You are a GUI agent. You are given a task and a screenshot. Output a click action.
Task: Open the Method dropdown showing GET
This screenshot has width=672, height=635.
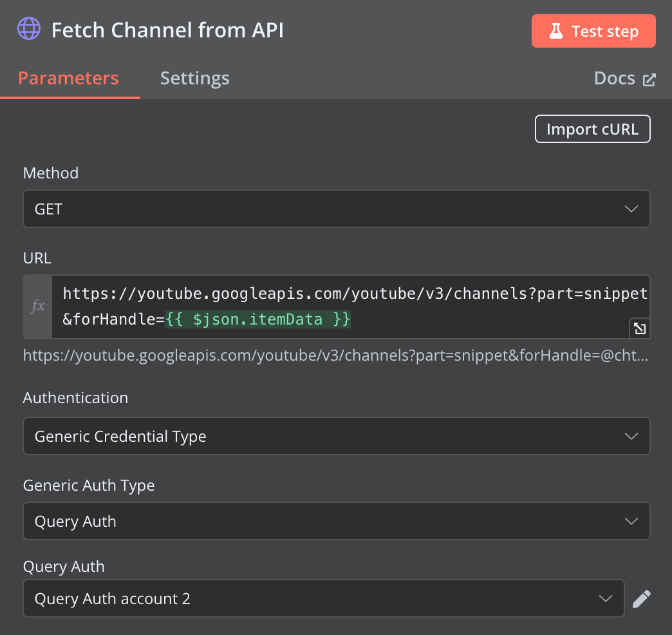pos(336,209)
